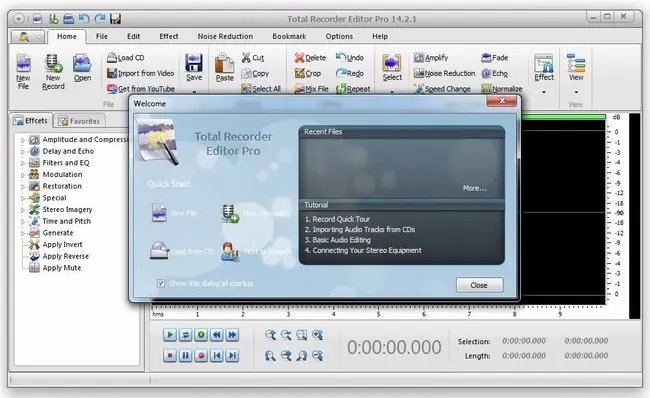The width and height of the screenshot is (650, 398).
Task: Click the View ribbon icon
Action: (x=576, y=67)
